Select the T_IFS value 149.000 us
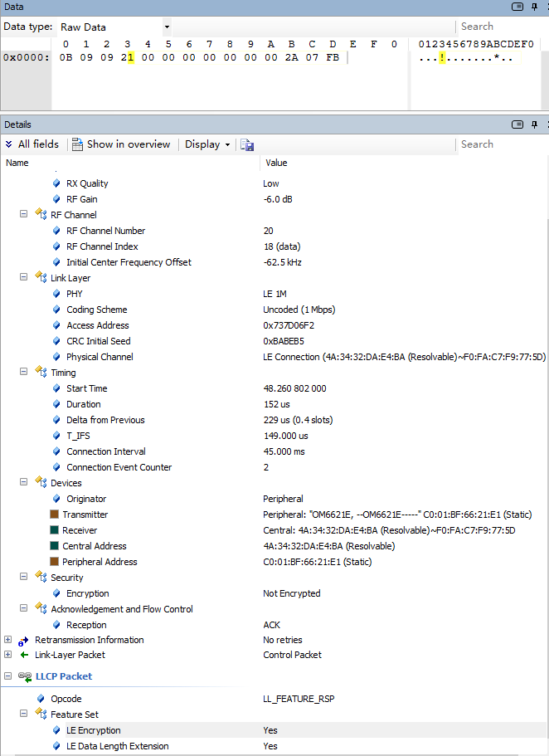The height and width of the screenshot is (756, 549). tap(286, 436)
